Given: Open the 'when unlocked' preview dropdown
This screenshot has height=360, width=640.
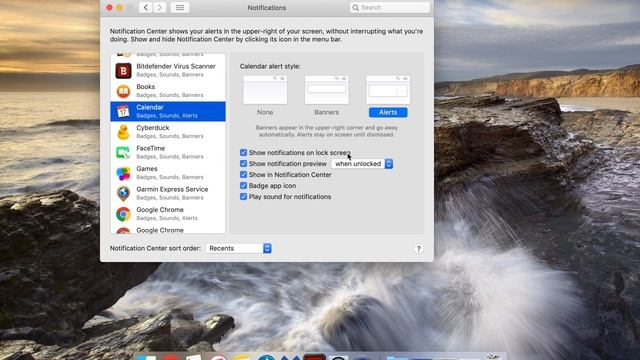Looking at the screenshot, I should (x=362, y=164).
